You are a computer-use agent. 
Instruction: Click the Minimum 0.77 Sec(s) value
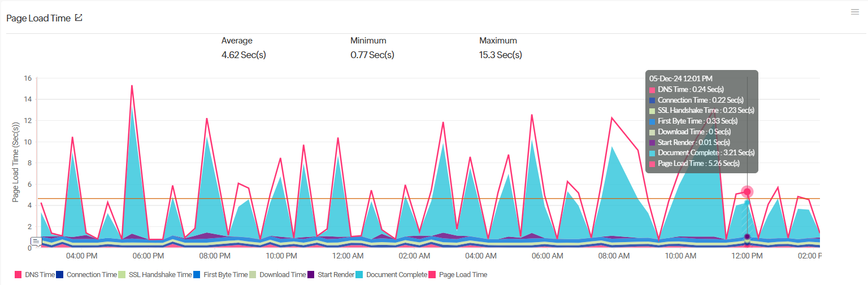[x=372, y=55]
